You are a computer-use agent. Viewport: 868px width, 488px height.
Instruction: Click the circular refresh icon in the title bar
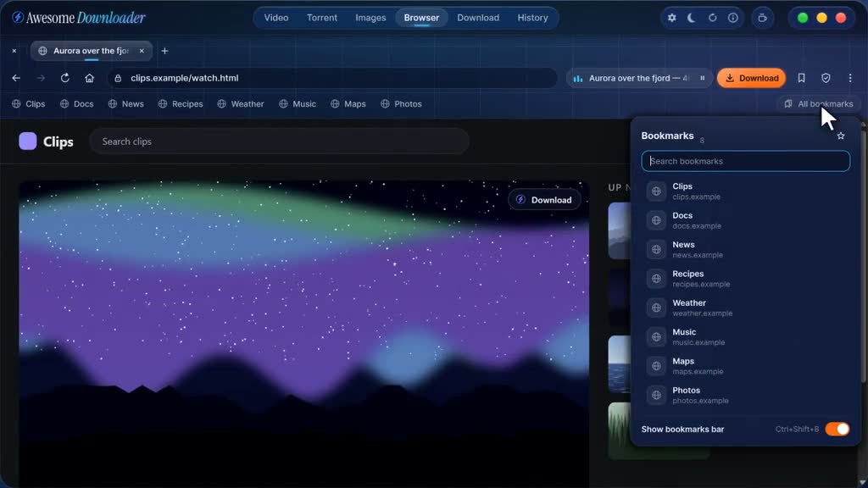click(x=712, y=18)
